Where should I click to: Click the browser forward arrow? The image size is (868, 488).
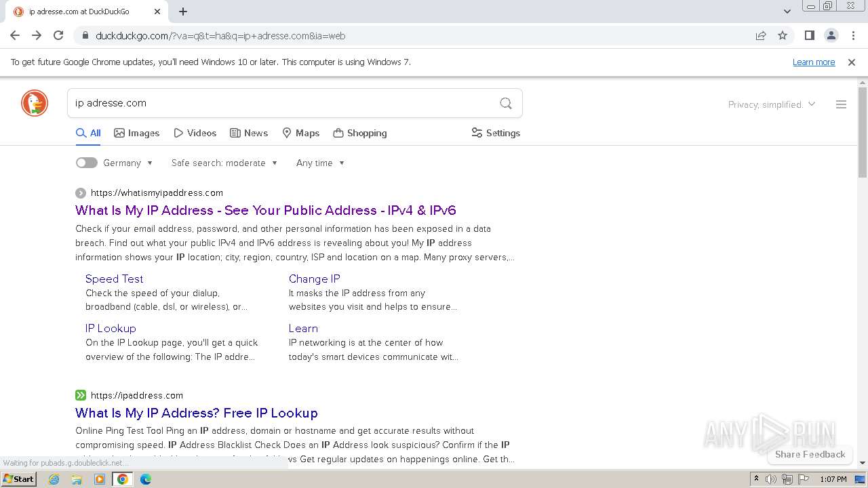click(37, 35)
